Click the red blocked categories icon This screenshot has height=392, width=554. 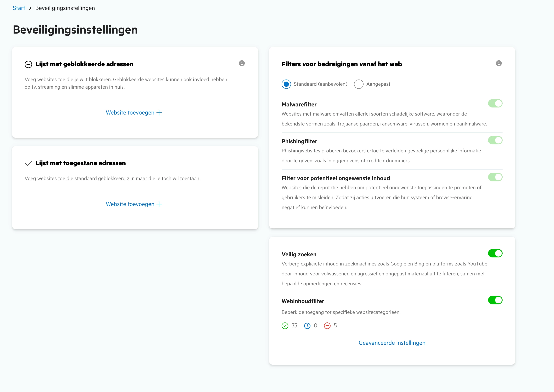(327, 326)
